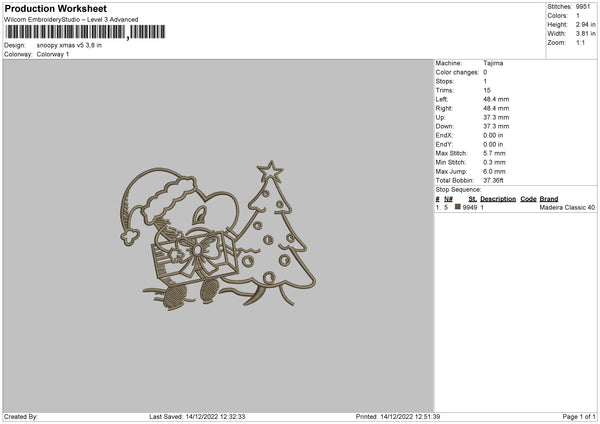Select the stitches count 9951

click(x=583, y=7)
